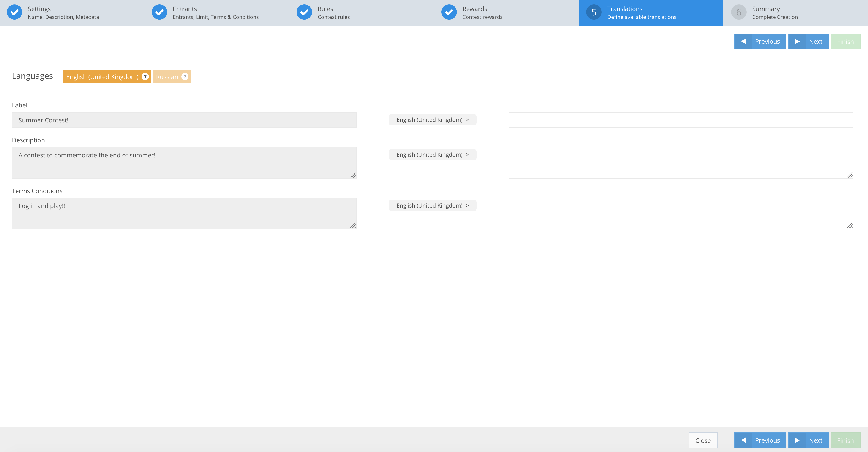Click the source field 'Log in and play!!!'

[184, 213]
